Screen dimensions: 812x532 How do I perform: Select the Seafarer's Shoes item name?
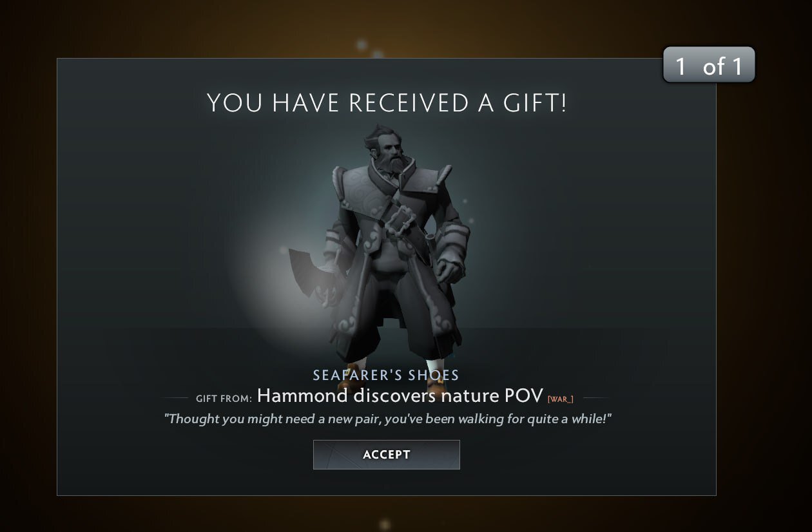[386, 375]
